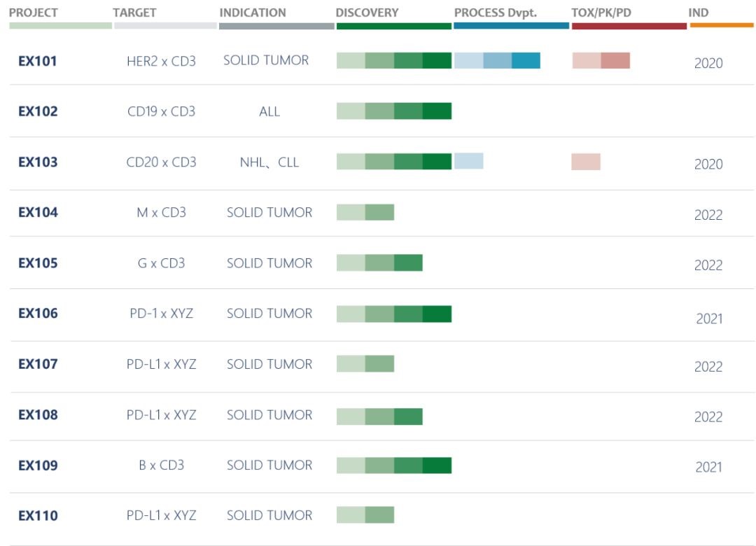Select the PD-1 x XYZ target

click(x=161, y=314)
